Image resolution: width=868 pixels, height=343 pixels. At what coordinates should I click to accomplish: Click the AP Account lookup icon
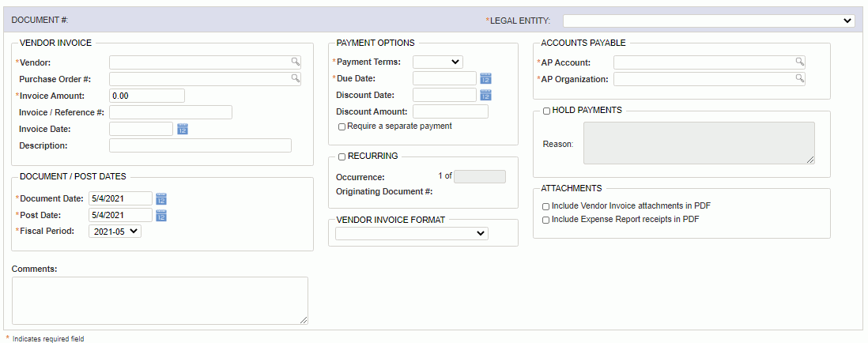[799, 62]
